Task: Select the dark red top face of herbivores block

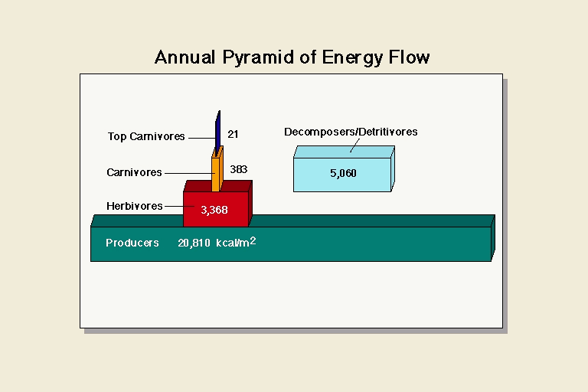Action: [218, 186]
